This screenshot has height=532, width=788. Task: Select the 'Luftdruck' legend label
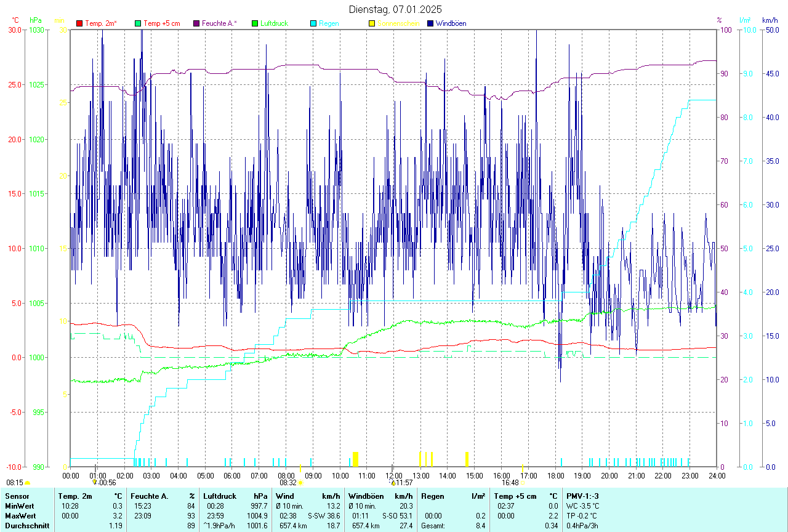pyautogui.click(x=274, y=23)
